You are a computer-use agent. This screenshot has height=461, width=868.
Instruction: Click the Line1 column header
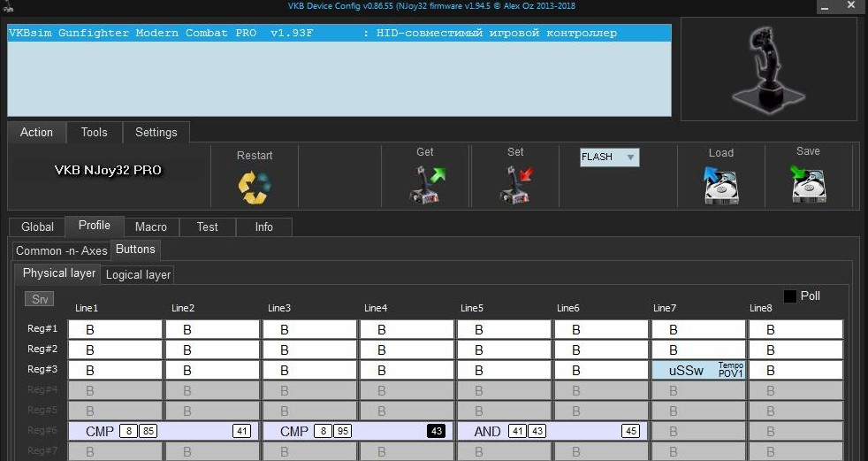tap(87, 308)
